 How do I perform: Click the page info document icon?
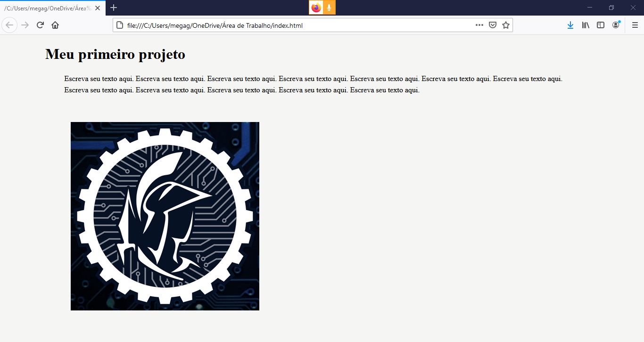(120, 25)
